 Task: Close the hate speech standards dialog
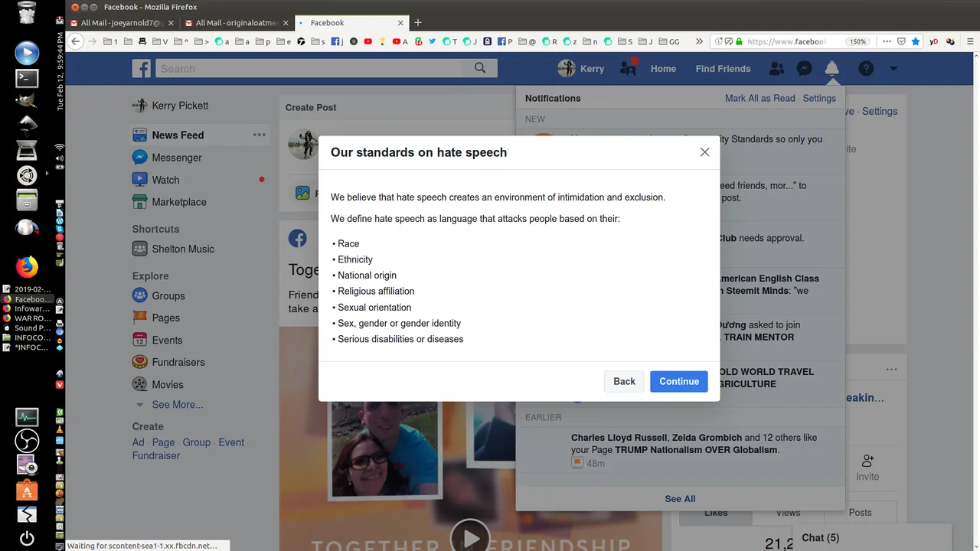tap(704, 152)
